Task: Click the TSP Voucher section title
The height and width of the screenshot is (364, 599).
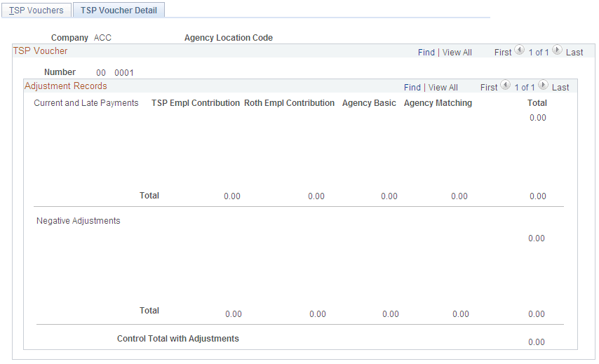Action: tap(40, 50)
